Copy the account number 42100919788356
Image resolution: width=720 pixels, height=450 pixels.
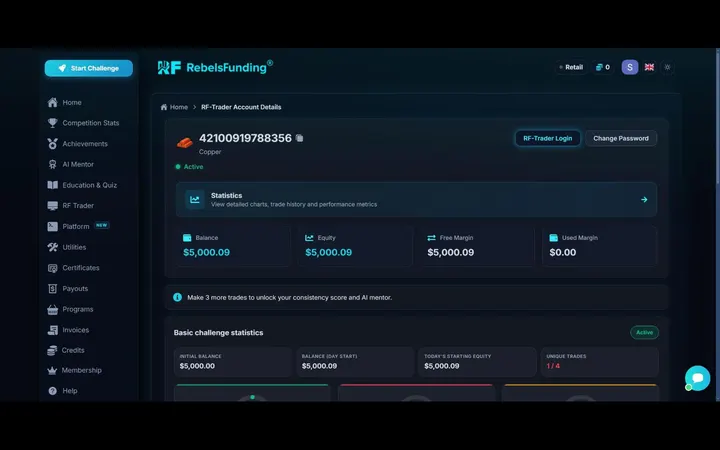pyautogui.click(x=299, y=138)
